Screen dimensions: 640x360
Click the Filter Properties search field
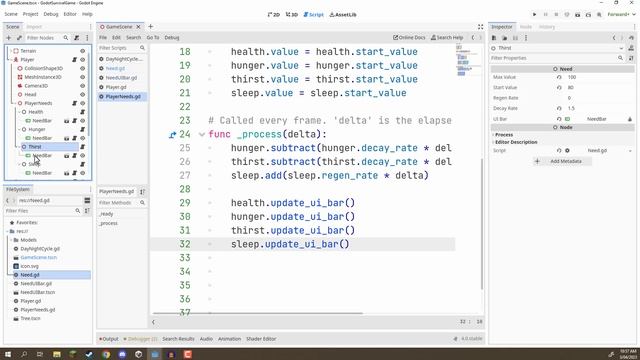click(558, 58)
